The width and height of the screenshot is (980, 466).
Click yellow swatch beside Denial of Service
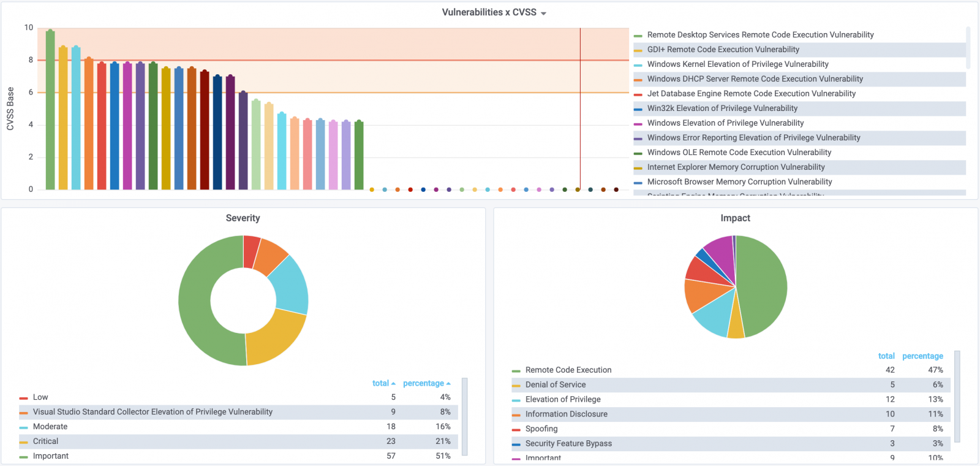point(516,386)
